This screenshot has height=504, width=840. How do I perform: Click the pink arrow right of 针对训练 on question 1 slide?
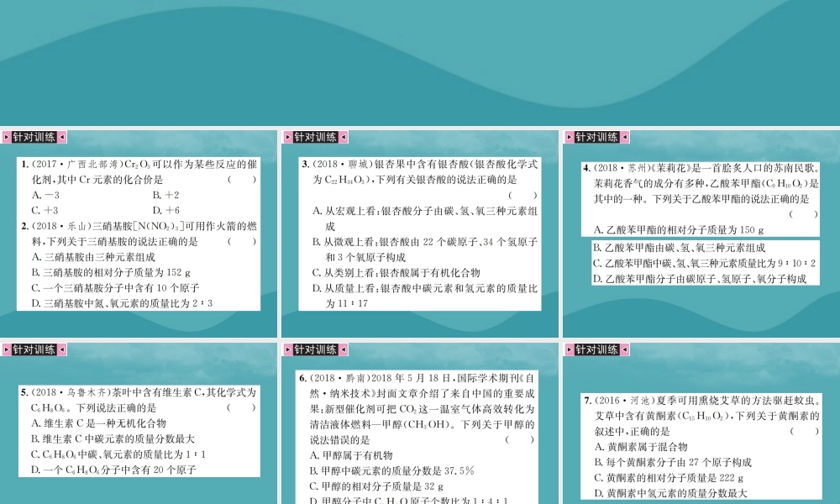tap(62, 137)
